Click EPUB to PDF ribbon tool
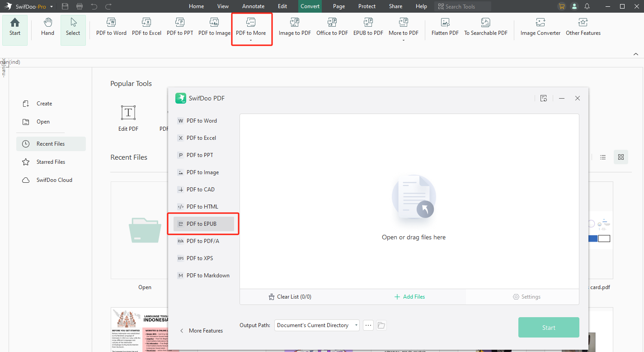644x352 pixels. [x=368, y=27]
